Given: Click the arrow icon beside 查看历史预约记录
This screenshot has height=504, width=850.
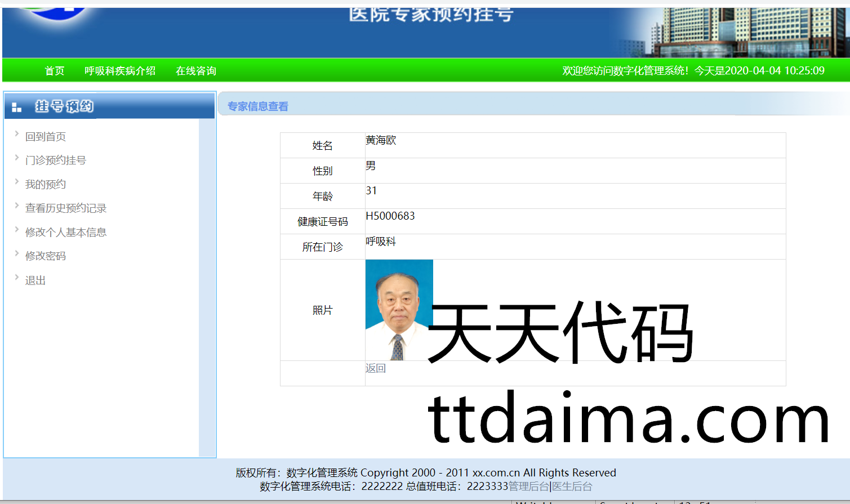Looking at the screenshot, I should point(17,206).
